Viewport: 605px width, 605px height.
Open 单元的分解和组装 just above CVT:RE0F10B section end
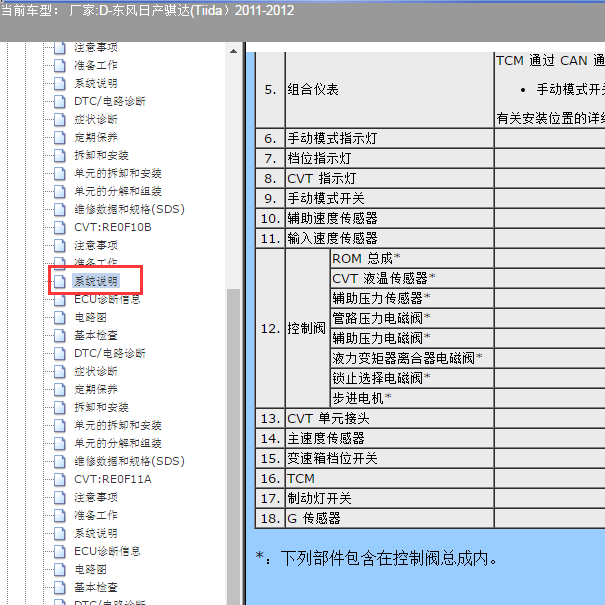point(118,191)
